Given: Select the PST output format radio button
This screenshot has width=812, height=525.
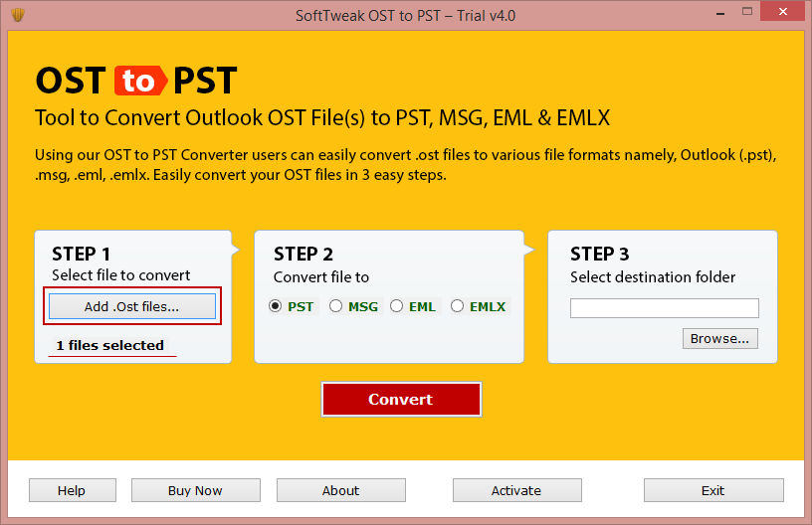Looking at the screenshot, I should [x=276, y=306].
